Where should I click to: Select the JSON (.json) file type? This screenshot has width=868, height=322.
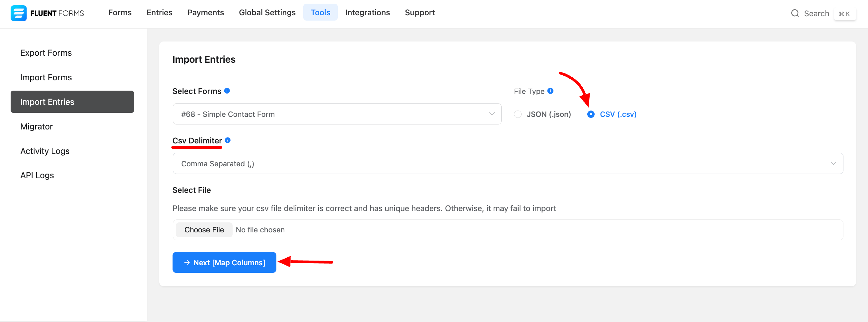point(518,114)
